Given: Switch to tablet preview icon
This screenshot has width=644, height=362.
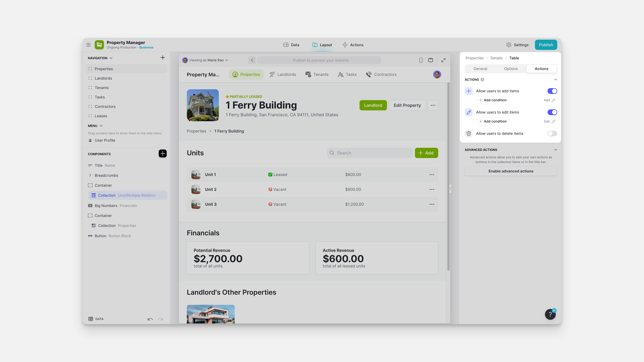Looking at the screenshot, I should click(430, 60).
